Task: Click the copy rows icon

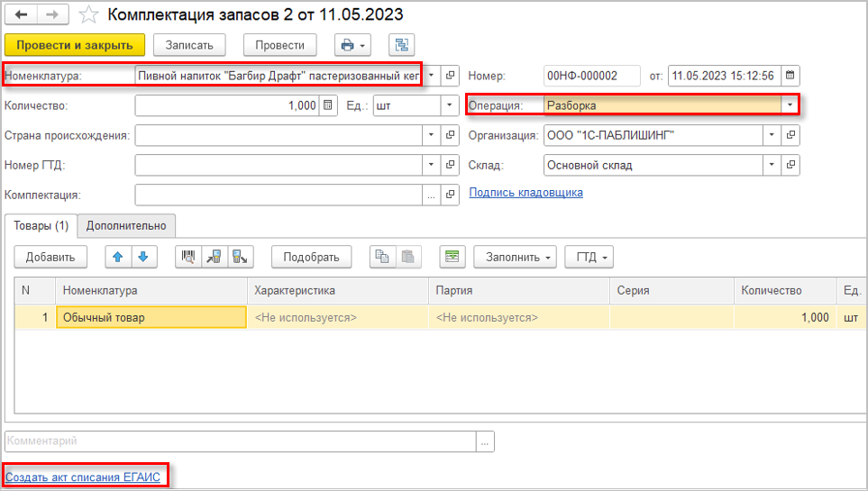Action: click(x=383, y=257)
